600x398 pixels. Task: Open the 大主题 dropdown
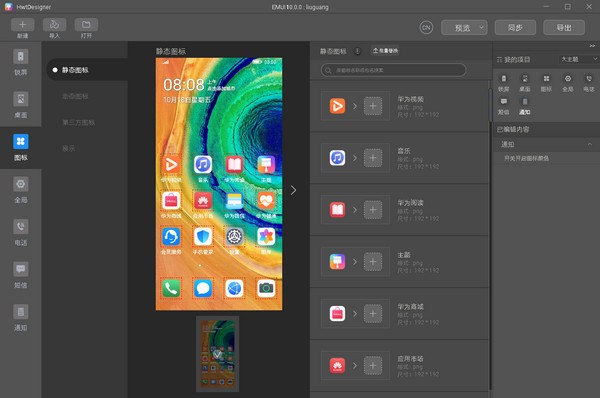578,59
